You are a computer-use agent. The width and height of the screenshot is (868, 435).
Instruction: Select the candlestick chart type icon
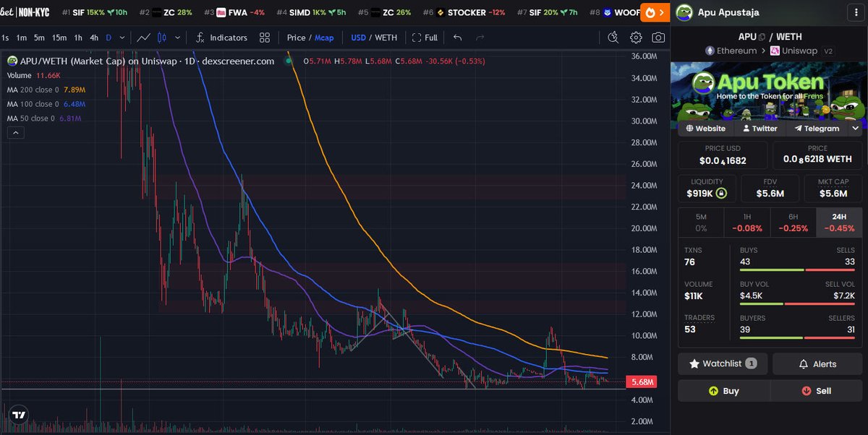point(162,38)
